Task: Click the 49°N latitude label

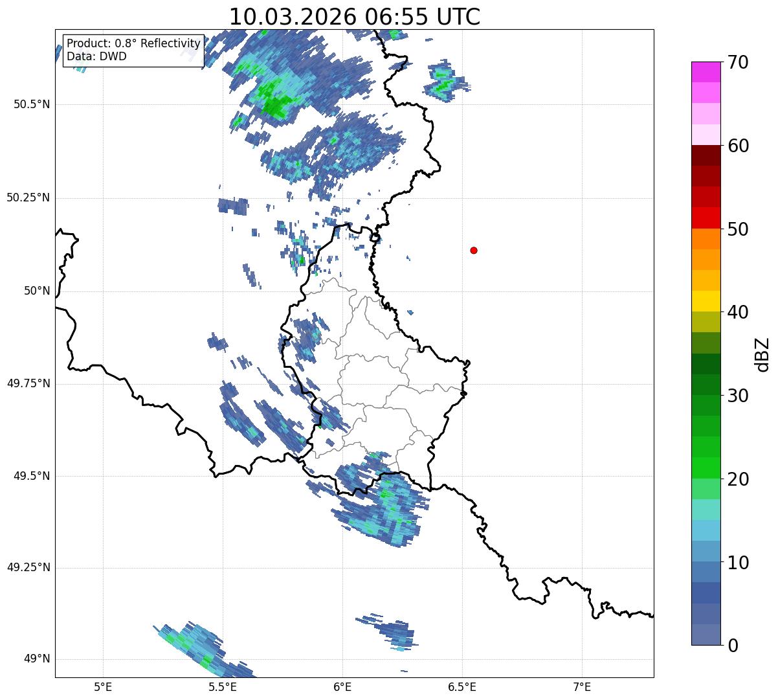Action: pos(38,659)
